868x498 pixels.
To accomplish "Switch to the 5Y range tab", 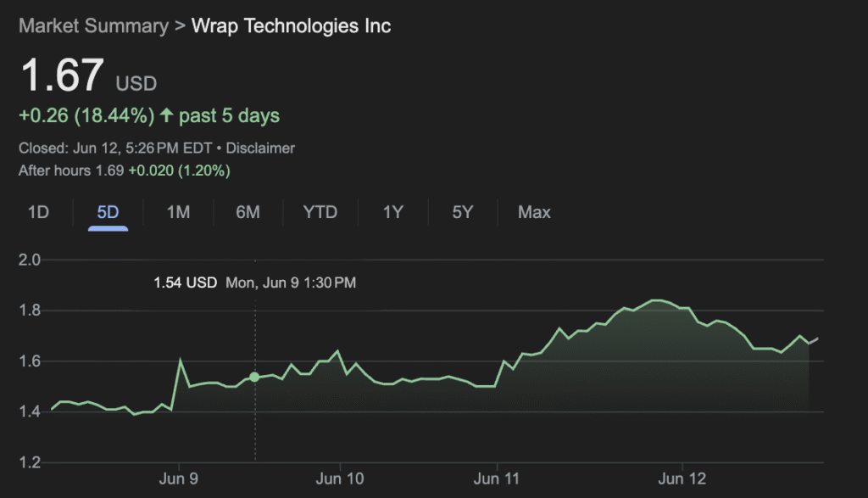I will [x=462, y=212].
